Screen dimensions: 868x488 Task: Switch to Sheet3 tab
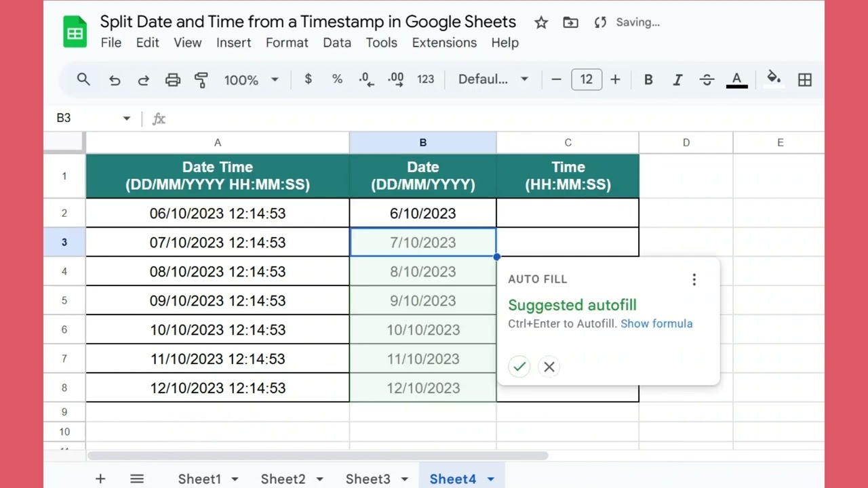pyautogui.click(x=368, y=479)
